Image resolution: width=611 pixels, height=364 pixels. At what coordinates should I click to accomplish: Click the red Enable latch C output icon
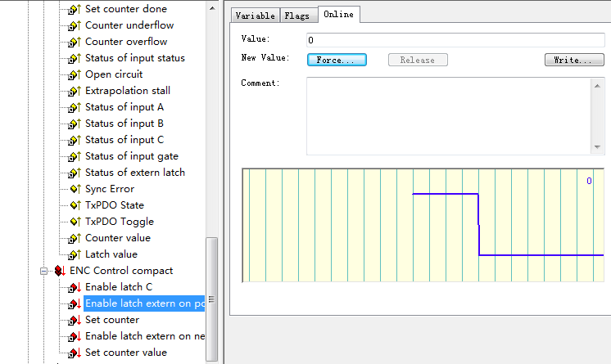click(x=75, y=287)
